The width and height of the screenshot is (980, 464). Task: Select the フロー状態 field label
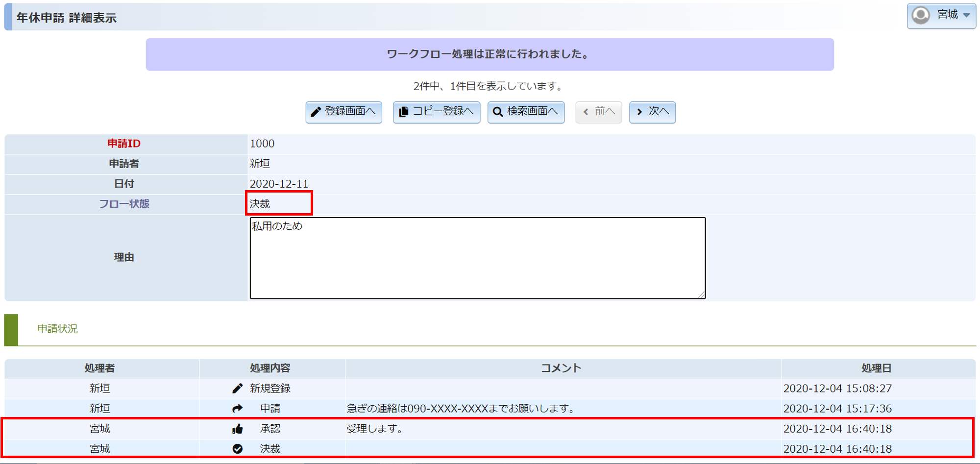(x=124, y=204)
